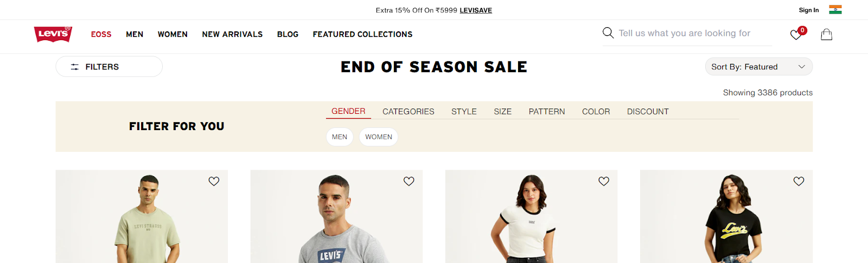Open the Sort By Featured dropdown
Image resolution: width=868 pixels, height=263 pixels.
coord(758,67)
